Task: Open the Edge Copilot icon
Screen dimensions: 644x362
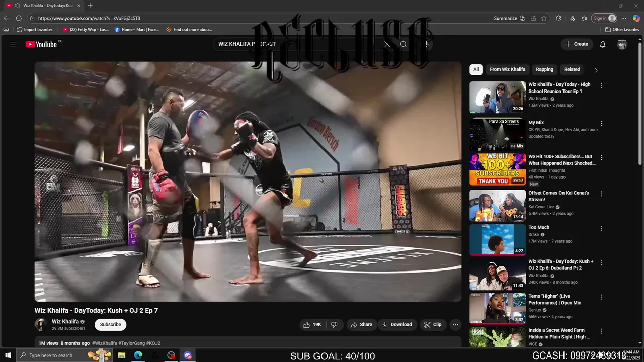Action: click(x=636, y=18)
